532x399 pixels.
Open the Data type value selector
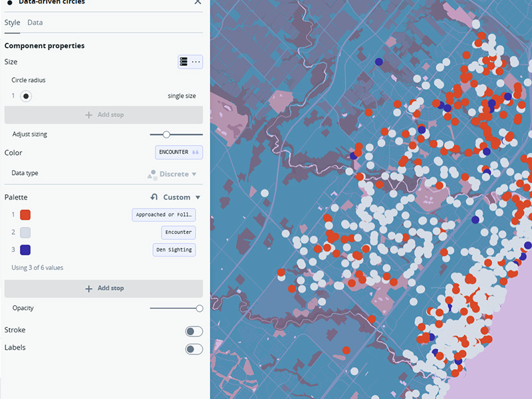(174, 173)
